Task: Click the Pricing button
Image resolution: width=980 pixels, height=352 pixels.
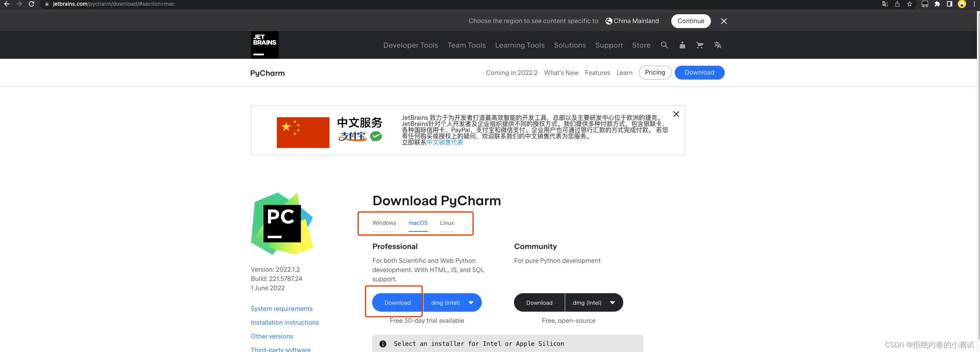Action: [x=655, y=73]
